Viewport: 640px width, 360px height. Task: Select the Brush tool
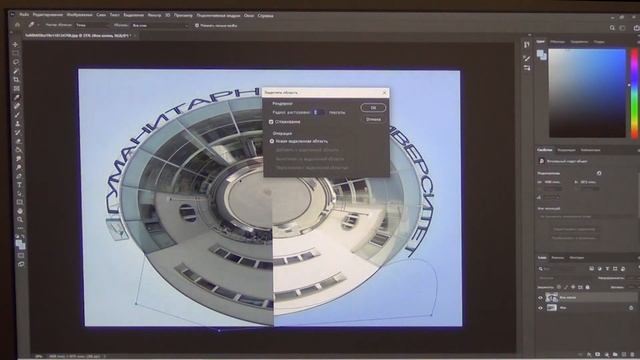[17, 115]
